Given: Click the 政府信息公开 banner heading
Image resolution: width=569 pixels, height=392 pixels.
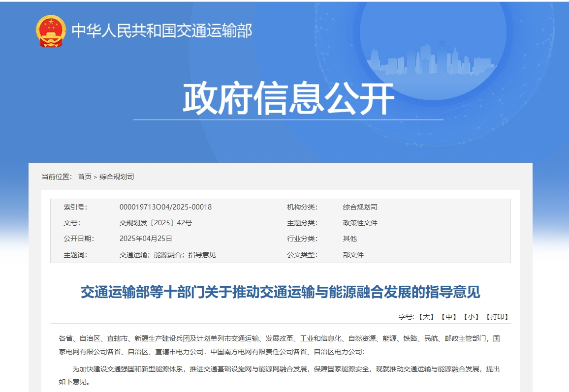Looking at the screenshot, I should tap(288, 98).
